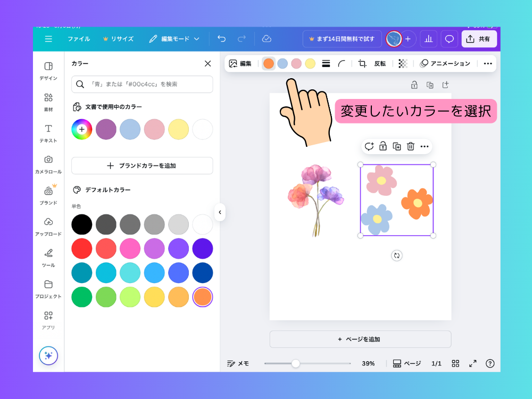Select the orange default color swatch

point(203,297)
